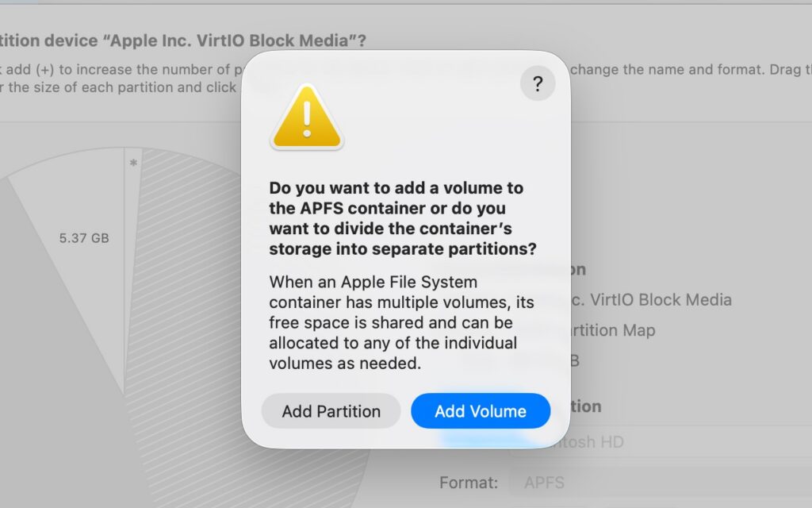
Task: Click the asterisk marker on the pie chart
Action: coord(133,164)
